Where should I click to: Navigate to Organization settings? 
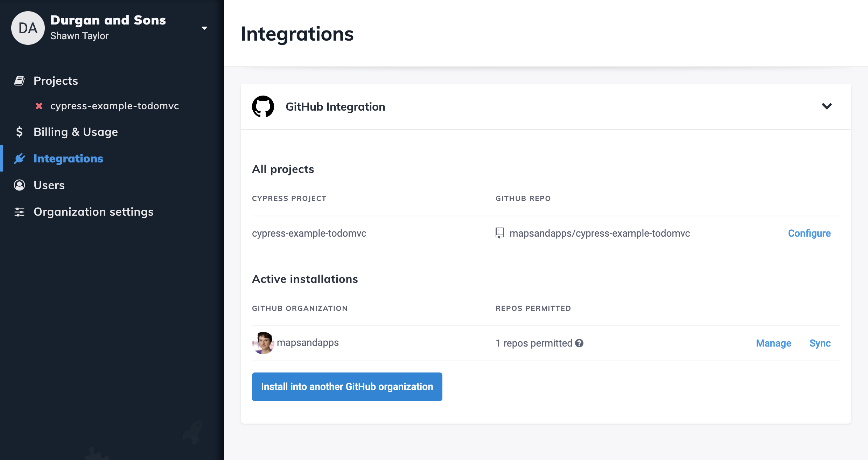tap(93, 211)
